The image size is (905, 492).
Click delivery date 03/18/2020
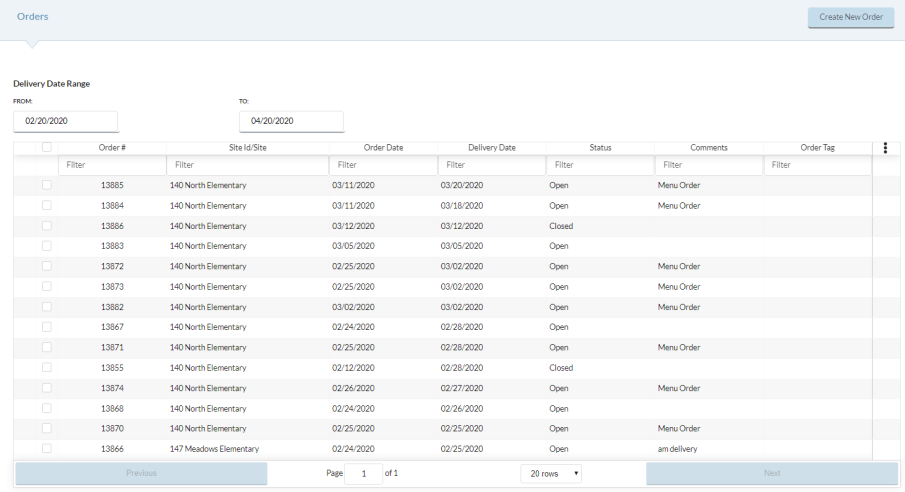(462, 206)
